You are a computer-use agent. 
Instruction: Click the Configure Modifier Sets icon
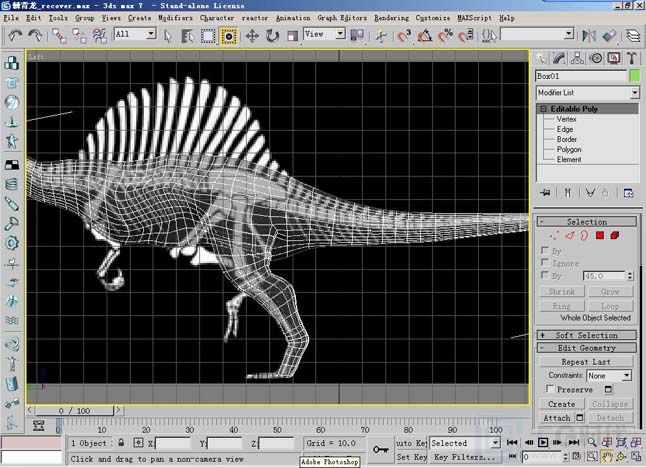629,193
